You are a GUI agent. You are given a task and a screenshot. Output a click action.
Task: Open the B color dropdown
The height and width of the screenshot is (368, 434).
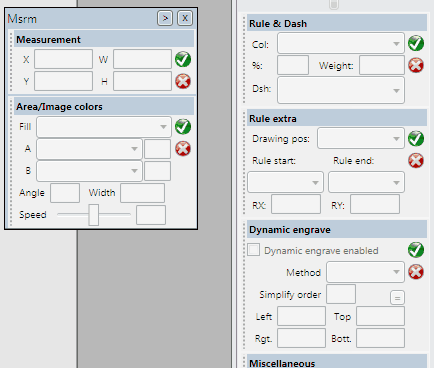(89, 171)
